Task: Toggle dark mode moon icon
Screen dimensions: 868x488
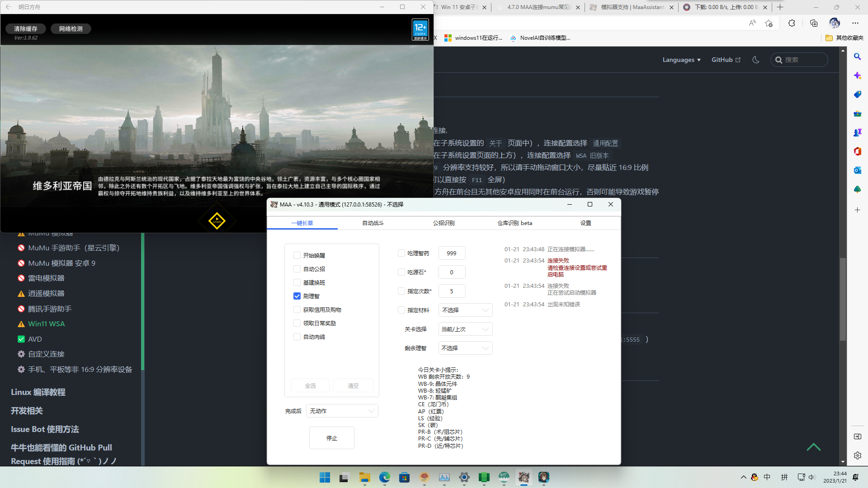Action: (x=755, y=60)
